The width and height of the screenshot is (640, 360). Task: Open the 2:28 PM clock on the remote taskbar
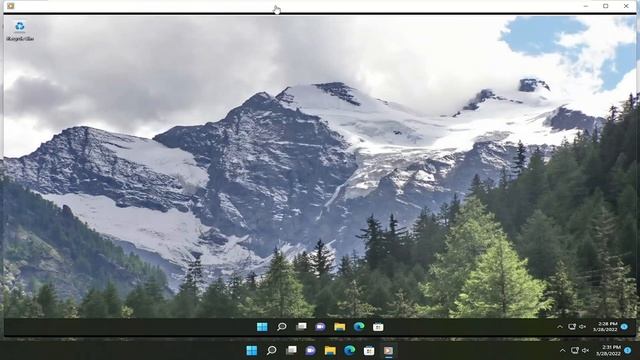605,327
